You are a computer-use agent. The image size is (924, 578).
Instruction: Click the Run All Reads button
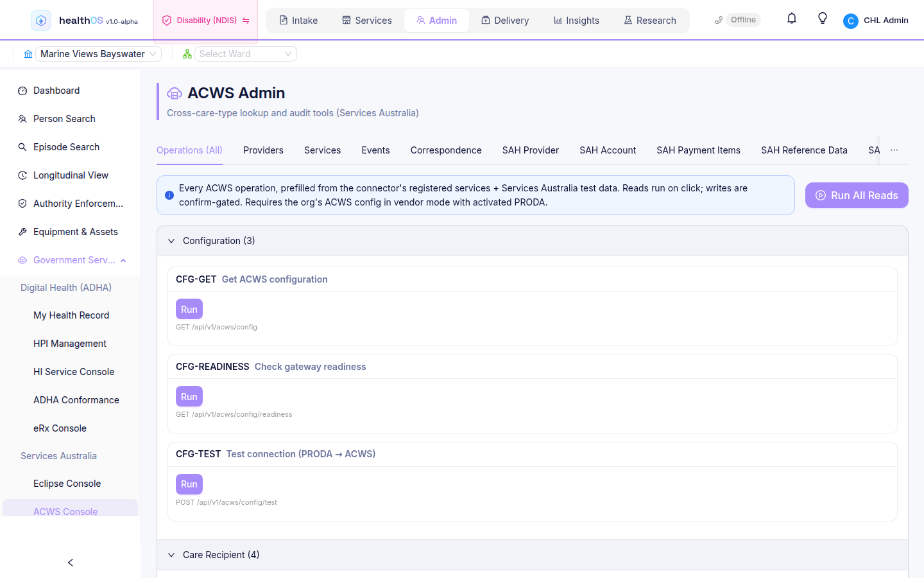(x=857, y=195)
